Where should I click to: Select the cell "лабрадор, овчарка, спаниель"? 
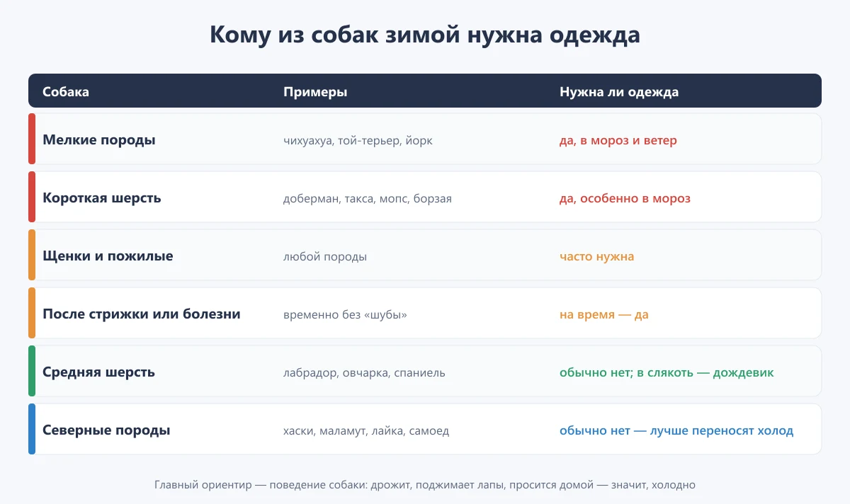(x=364, y=372)
